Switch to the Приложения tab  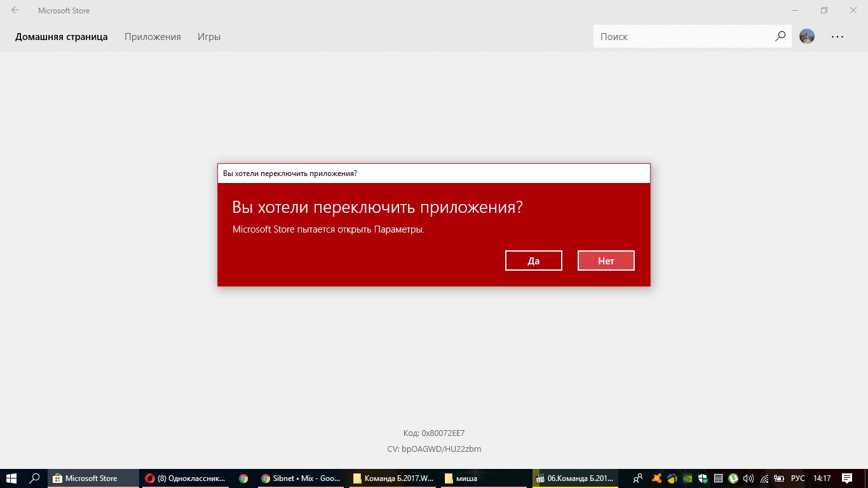153,37
